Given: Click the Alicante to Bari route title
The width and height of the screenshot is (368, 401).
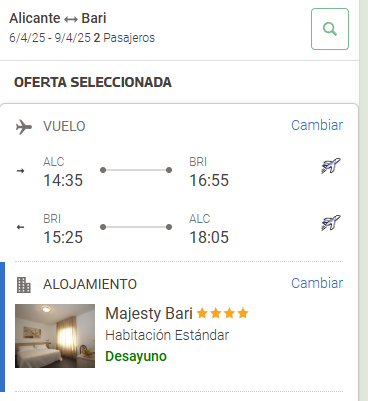Looking at the screenshot, I should tap(58, 18).
